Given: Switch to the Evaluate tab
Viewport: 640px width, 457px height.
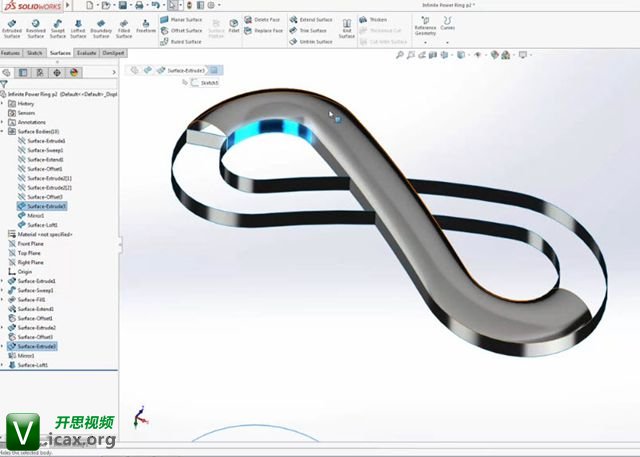Looking at the screenshot, I should (x=87, y=53).
